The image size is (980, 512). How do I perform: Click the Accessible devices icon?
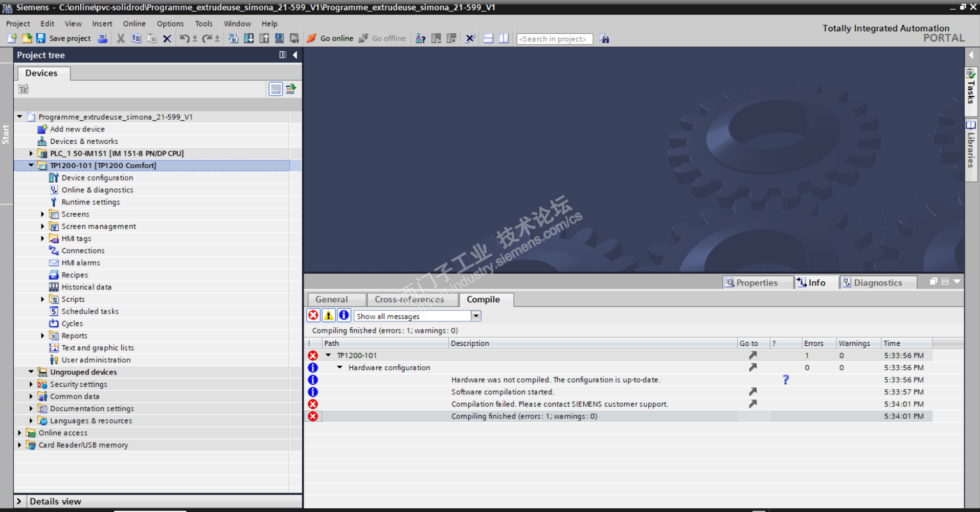click(420, 38)
